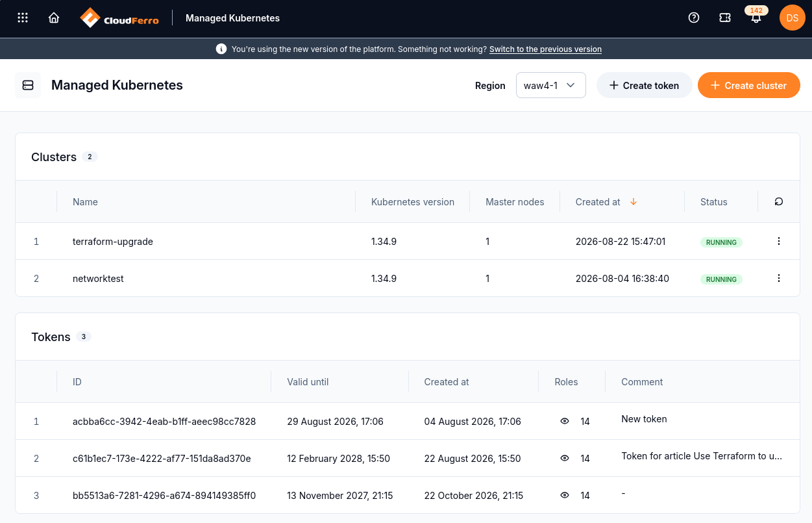The image size is (812, 523).
Task: Open the apps grid menu
Action: pos(23,18)
